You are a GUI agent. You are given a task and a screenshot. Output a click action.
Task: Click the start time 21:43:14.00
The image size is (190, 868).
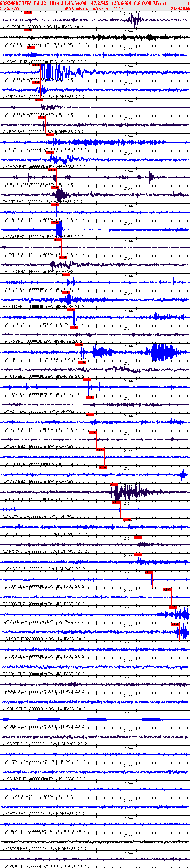(x=9, y=9)
